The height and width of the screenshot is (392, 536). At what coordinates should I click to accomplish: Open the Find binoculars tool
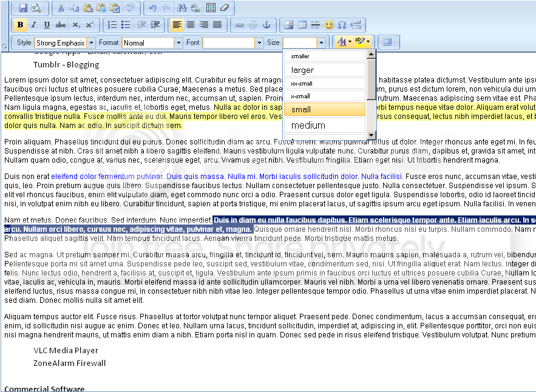point(181,8)
